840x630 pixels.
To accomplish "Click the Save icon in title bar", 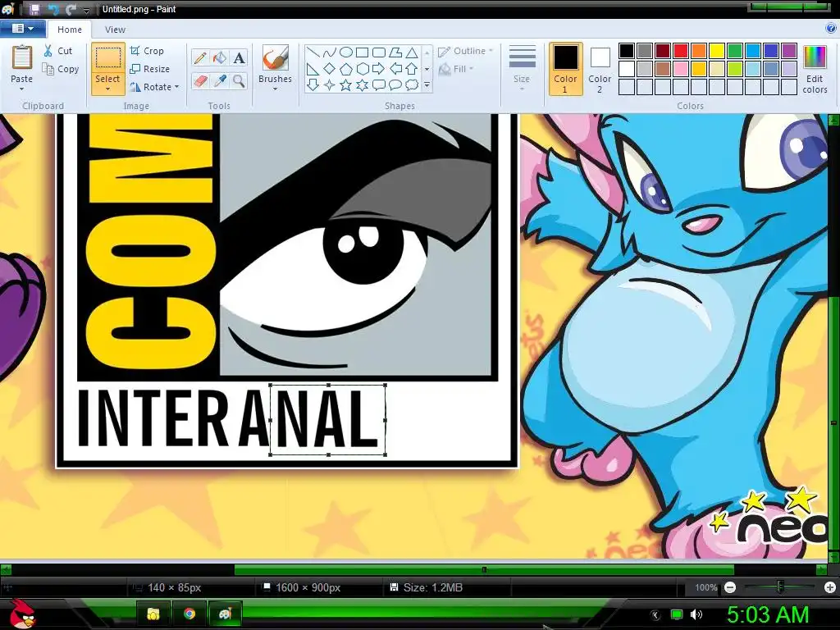I will coord(34,9).
